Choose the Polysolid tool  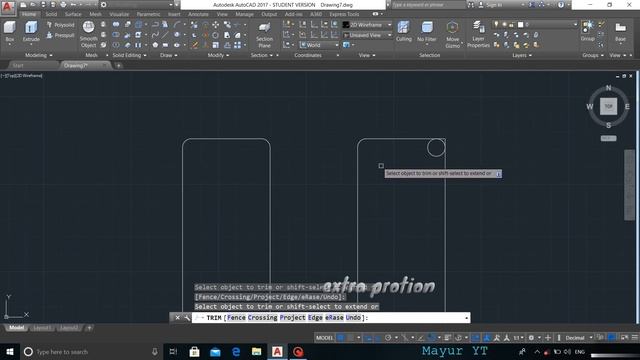[61, 25]
